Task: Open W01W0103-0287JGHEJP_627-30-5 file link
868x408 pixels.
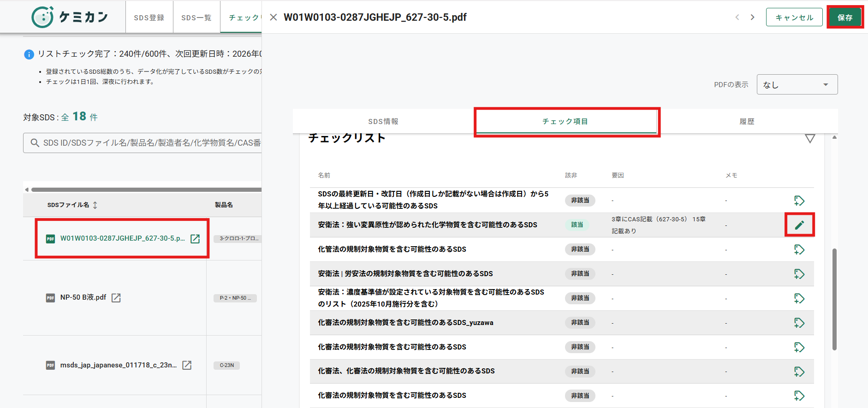Action: click(x=123, y=238)
